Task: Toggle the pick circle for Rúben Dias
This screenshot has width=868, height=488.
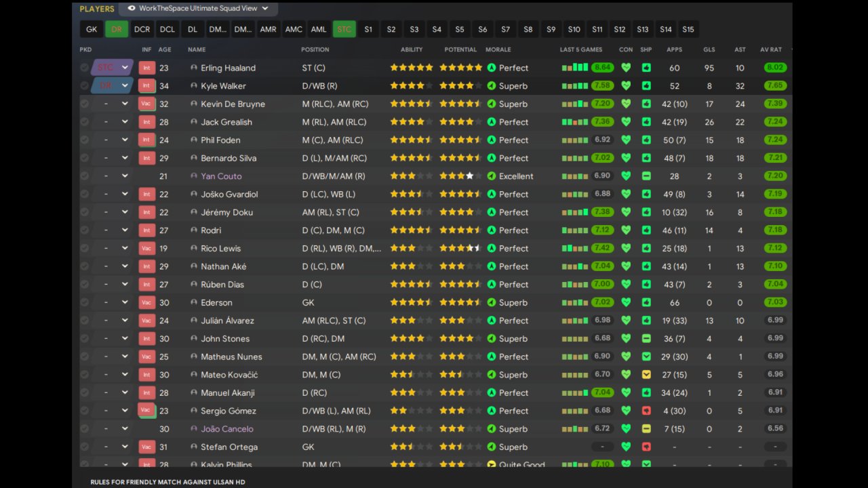Action: tap(84, 285)
